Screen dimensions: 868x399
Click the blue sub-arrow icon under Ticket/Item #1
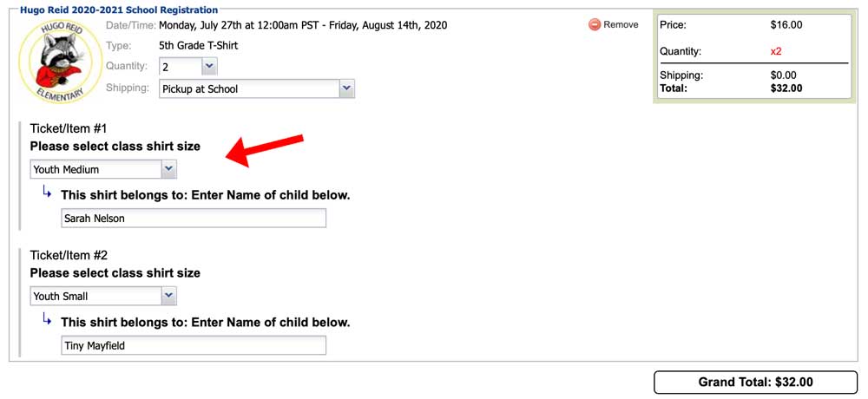(x=47, y=193)
